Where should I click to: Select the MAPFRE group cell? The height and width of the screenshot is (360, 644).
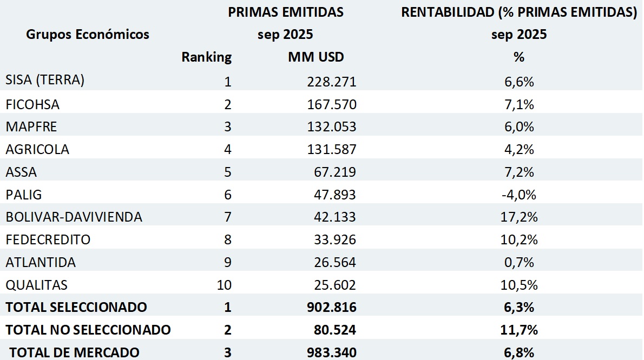point(32,126)
